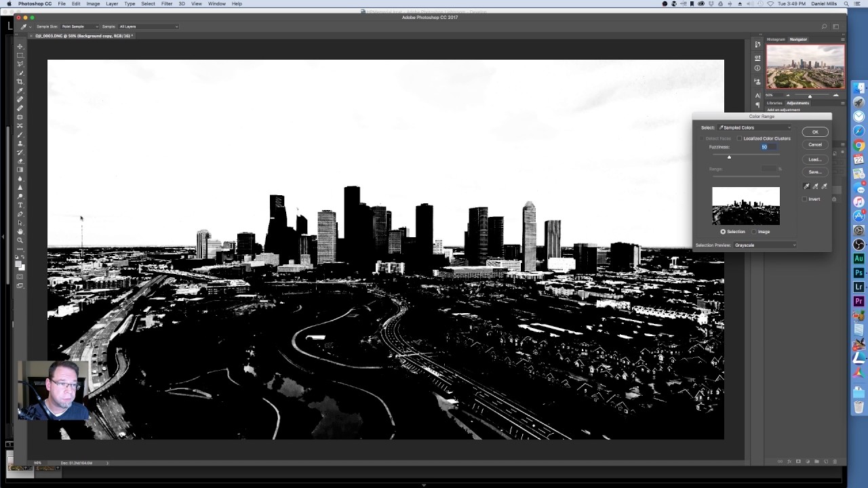Select the Rectangular Marquee tool
The image size is (868, 488).
(x=20, y=56)
